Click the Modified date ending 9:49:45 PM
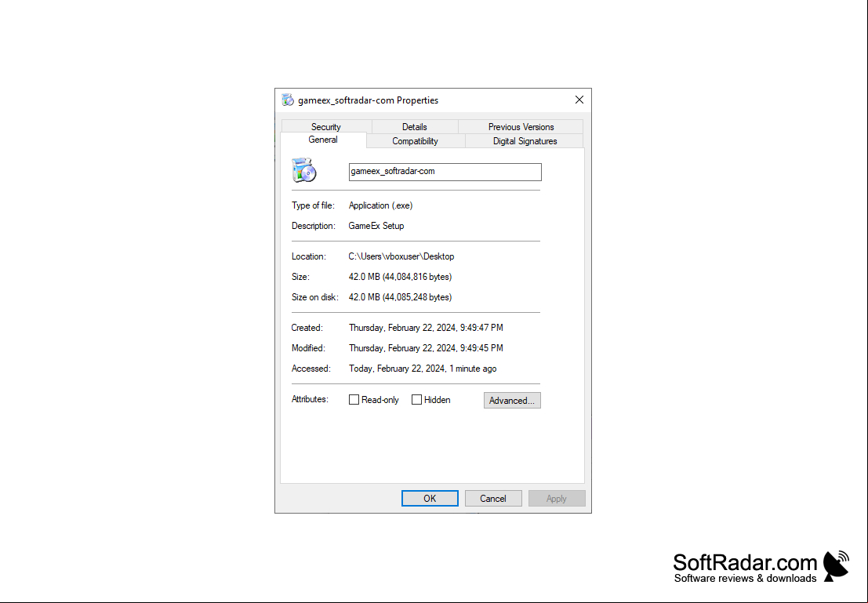 (x=426, y=348)
